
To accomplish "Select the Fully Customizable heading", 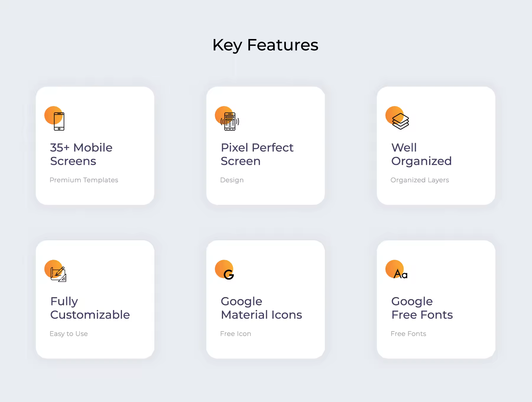I will pyautogui.click(x=90, y=308).
